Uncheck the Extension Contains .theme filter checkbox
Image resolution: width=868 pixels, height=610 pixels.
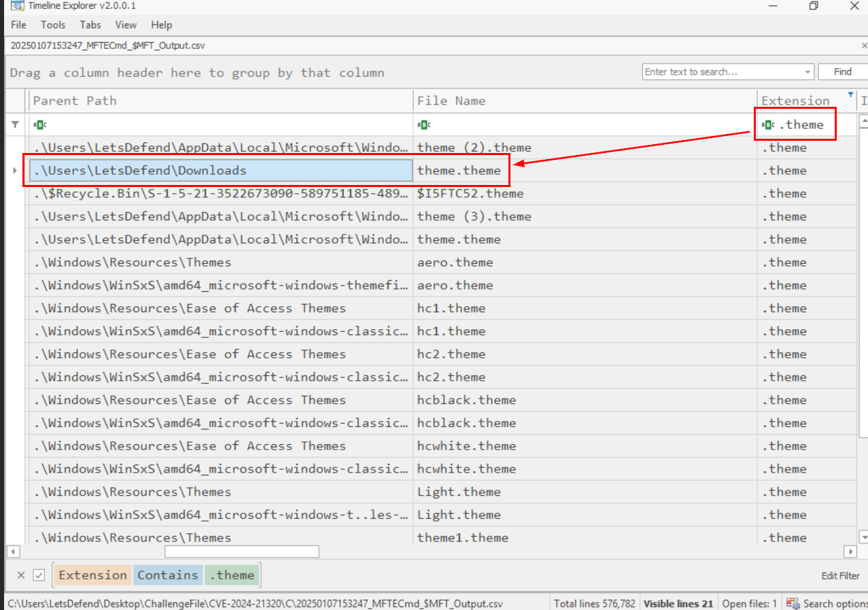[x=39, y=575]
